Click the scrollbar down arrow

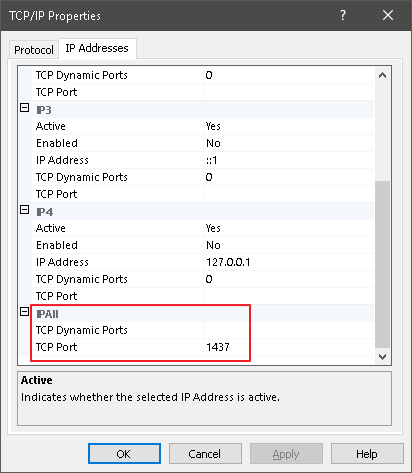point(382,357)
